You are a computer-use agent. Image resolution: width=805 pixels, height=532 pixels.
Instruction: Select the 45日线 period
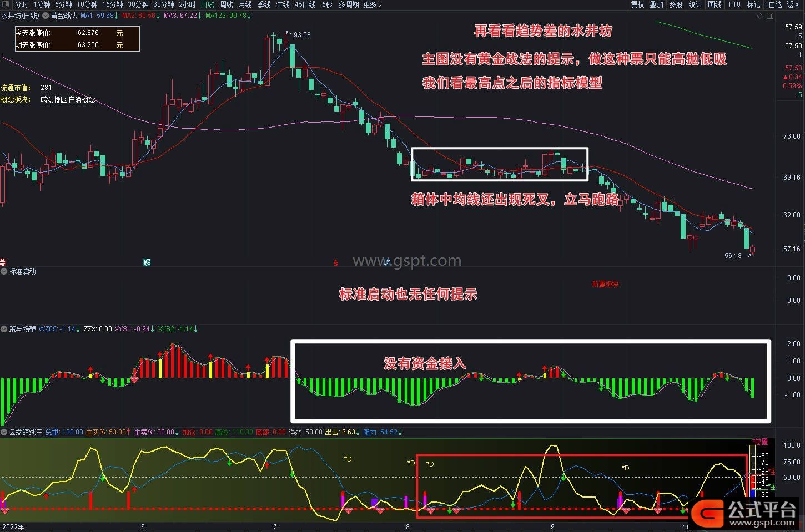tap(305, 4)
